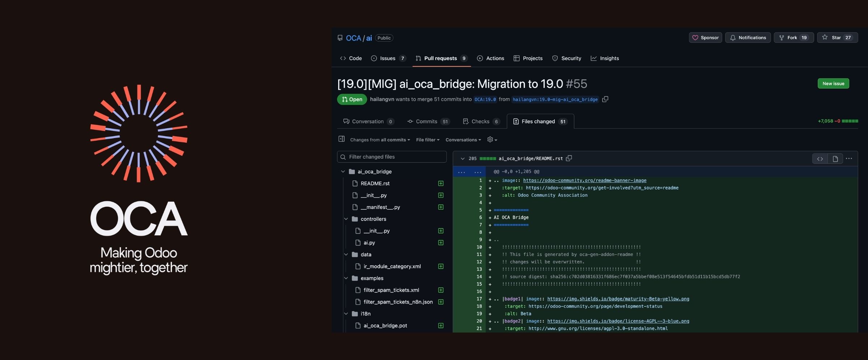Click the +7,058 −0 diffstat indicator
Image resolution: width=868 pixels, height=360 pixels.
838,121
